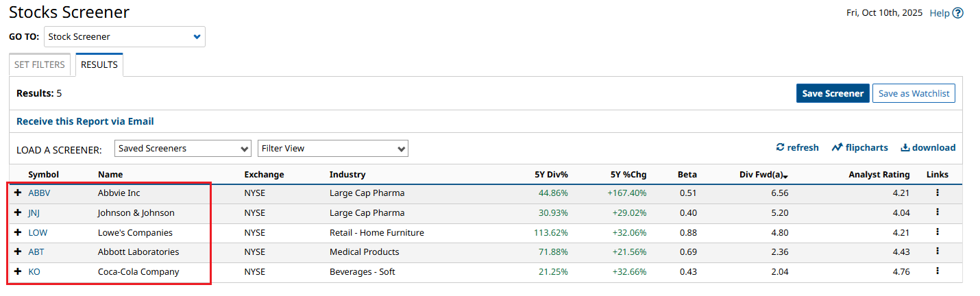Viewport: 980px width, 296px height.
Task: Open the Filter View dropdown
Action: (332, 148)
